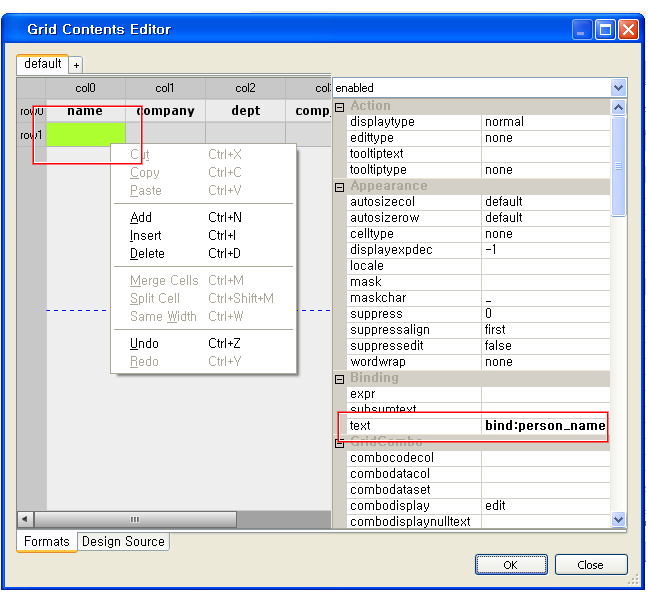The width and height of the screenshot is (648, 595).
Task: Click the col1 column header
Action: coord(165,89)
